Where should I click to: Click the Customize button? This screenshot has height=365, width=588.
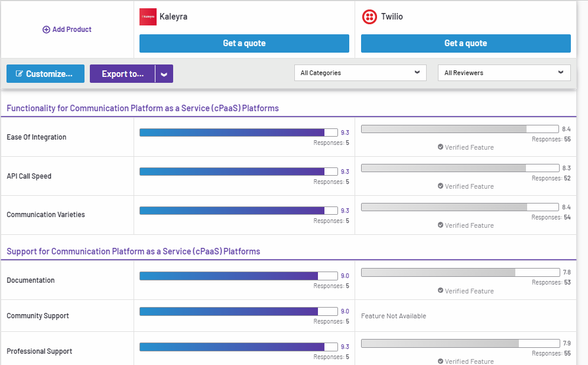coord(46,73)
